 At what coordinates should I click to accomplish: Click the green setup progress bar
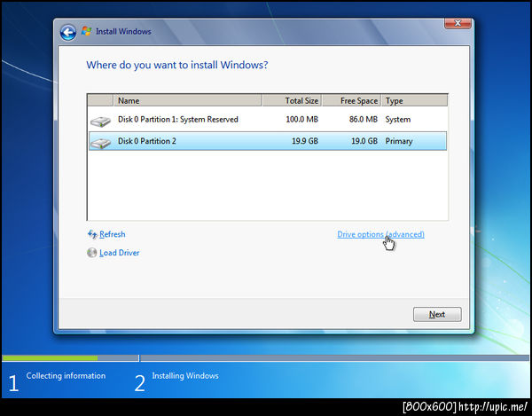[51, 358]
